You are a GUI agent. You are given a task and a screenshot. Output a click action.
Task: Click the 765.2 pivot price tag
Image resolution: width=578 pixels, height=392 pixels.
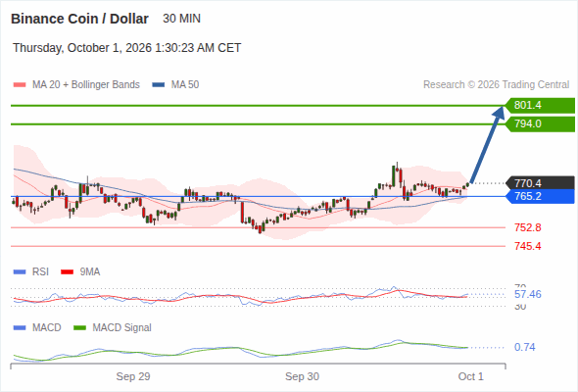pos(540,196)
